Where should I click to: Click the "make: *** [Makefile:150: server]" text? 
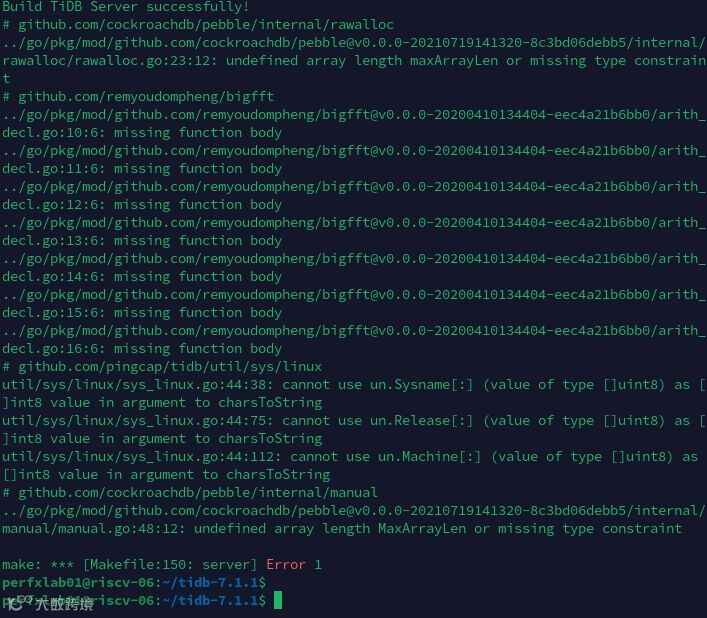tap(129, 564)
